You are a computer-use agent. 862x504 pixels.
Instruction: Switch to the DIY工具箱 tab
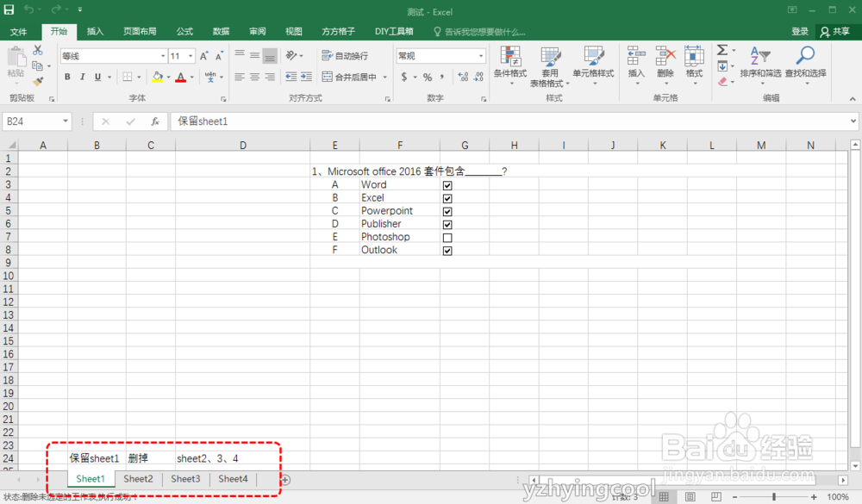[x=394, y=31]
